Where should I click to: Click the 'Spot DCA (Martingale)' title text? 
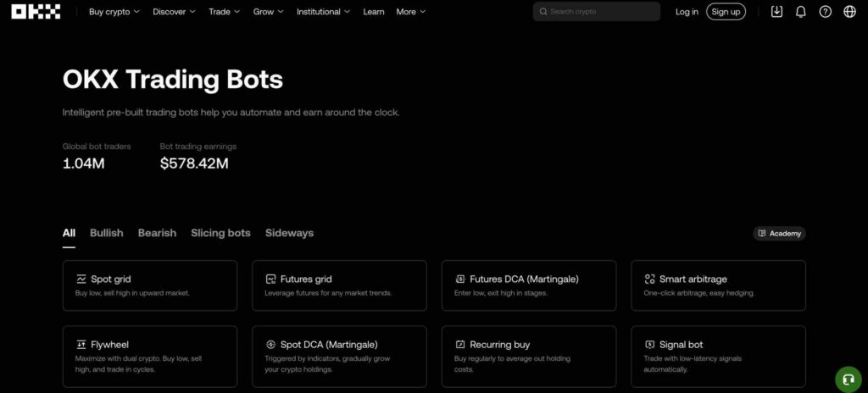coord(329,344)
